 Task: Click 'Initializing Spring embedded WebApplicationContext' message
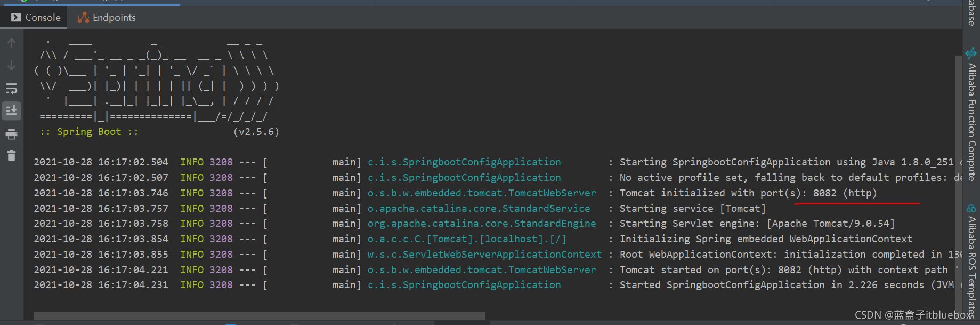(x=766, y=239)
